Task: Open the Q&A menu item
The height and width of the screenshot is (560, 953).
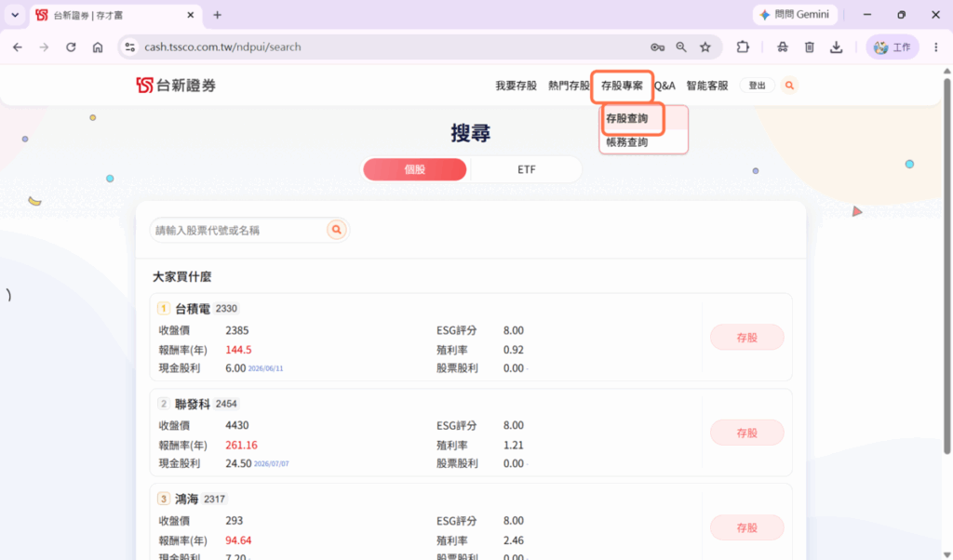Action: pos(664,86)
